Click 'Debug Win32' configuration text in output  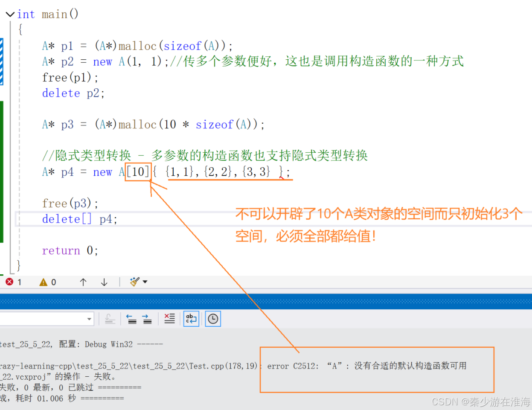pos(108,344)
